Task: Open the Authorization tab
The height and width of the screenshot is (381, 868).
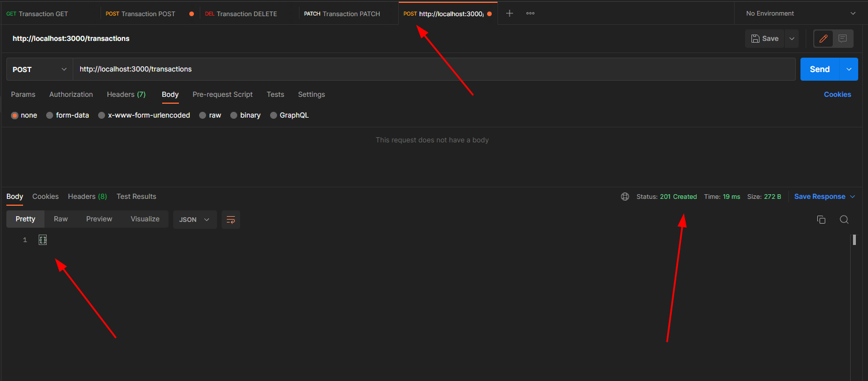Action: pyautogui.click(x=71, y=95)
